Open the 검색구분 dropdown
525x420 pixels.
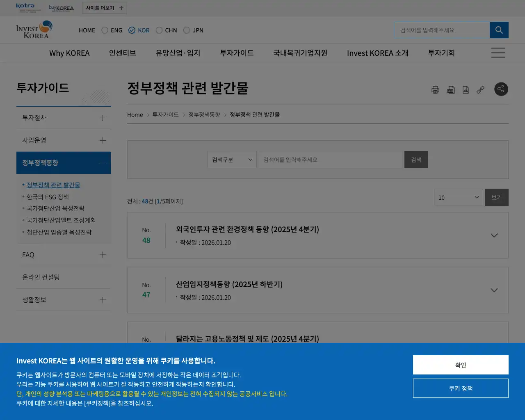pos(232,160)
